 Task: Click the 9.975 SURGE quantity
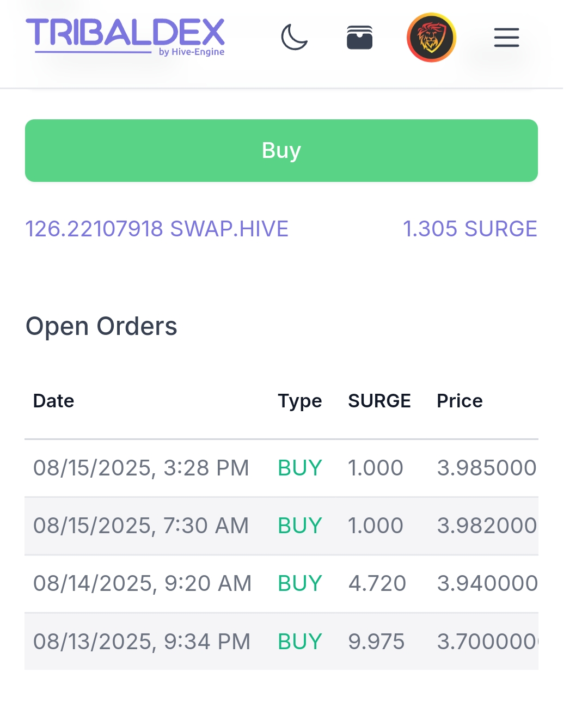tap(376, 642)
